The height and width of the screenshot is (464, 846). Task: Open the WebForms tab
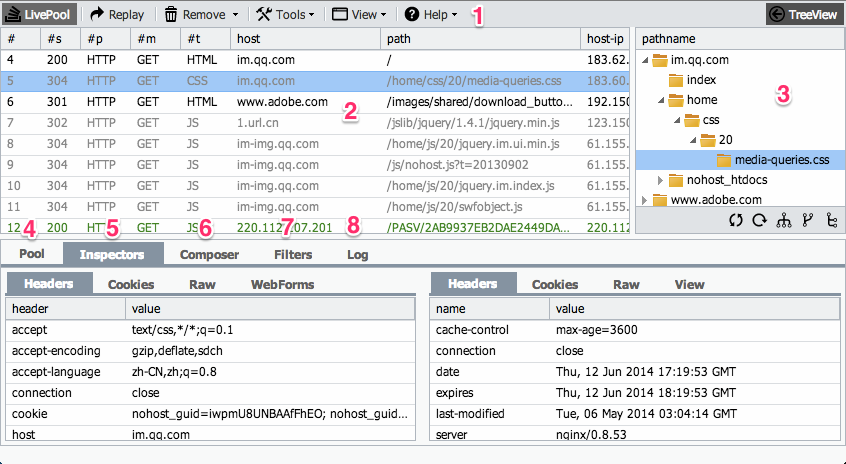click(282, 284)
